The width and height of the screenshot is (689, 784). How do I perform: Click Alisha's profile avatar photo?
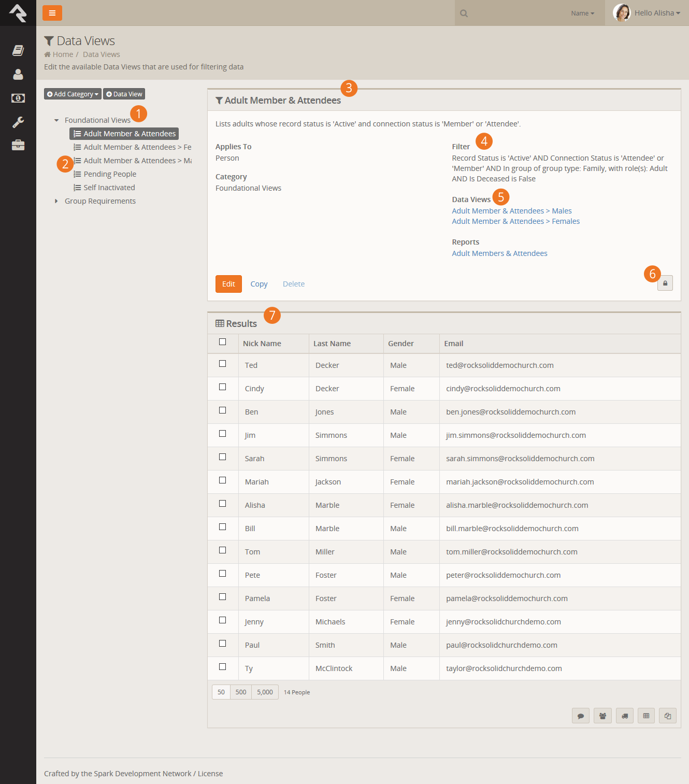(x=622, y=13)
